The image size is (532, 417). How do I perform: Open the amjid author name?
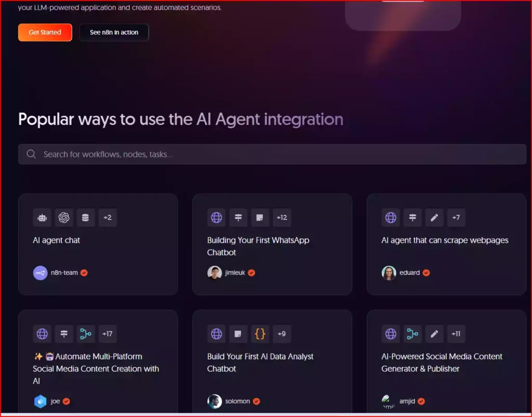click(407, 401)
